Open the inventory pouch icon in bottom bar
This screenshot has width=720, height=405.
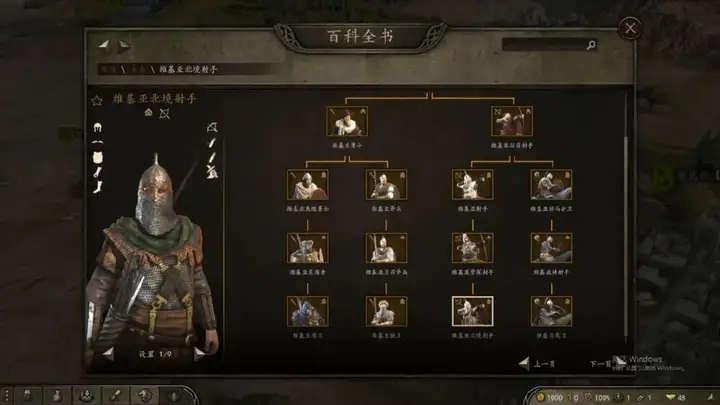click(56, 395)
